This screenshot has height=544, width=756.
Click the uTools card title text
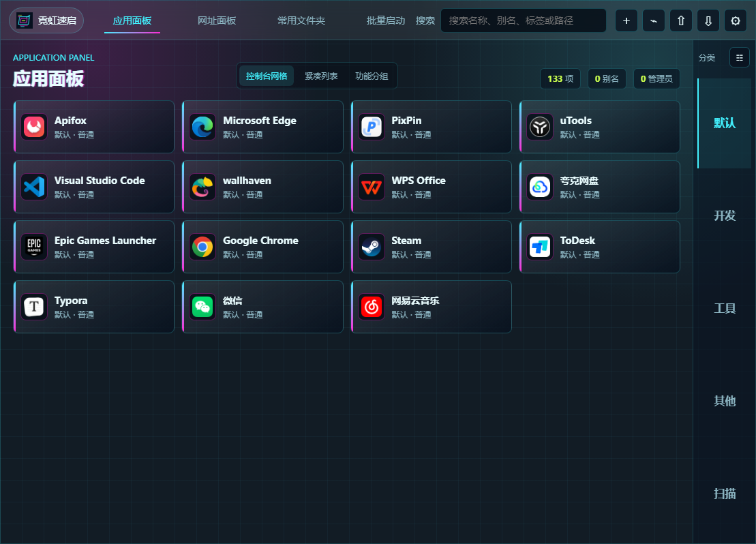coord(575,121)
